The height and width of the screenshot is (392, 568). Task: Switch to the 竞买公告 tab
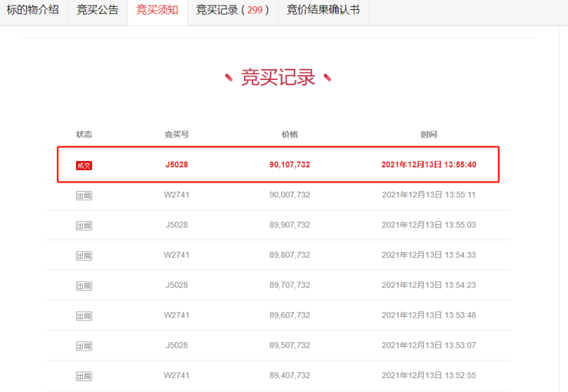pos(97,10)
